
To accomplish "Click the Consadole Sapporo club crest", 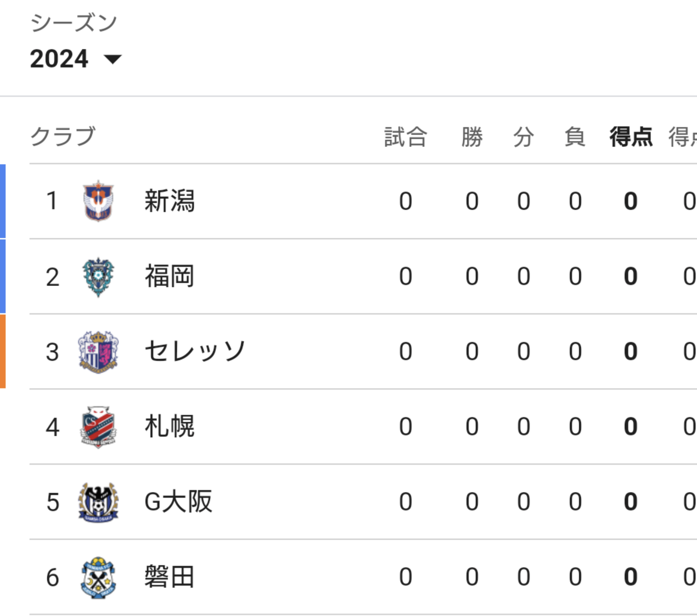I will point(98,426).
